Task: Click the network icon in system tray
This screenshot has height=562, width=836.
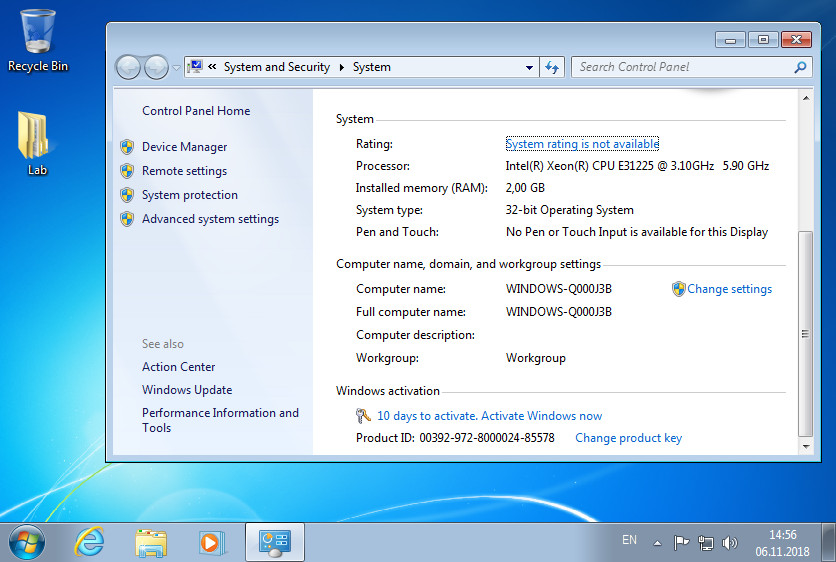Action: click(x=705, y=543)
